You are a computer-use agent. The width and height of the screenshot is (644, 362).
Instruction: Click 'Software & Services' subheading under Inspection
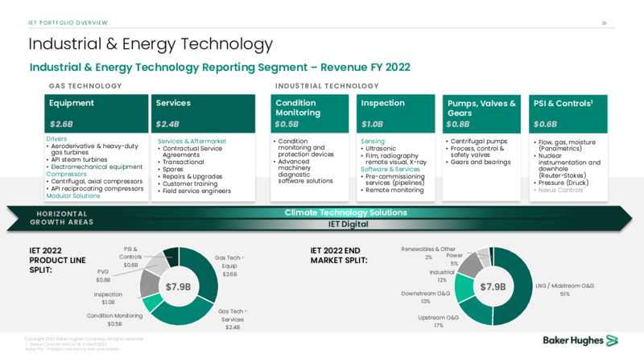[x=390, y=169]
